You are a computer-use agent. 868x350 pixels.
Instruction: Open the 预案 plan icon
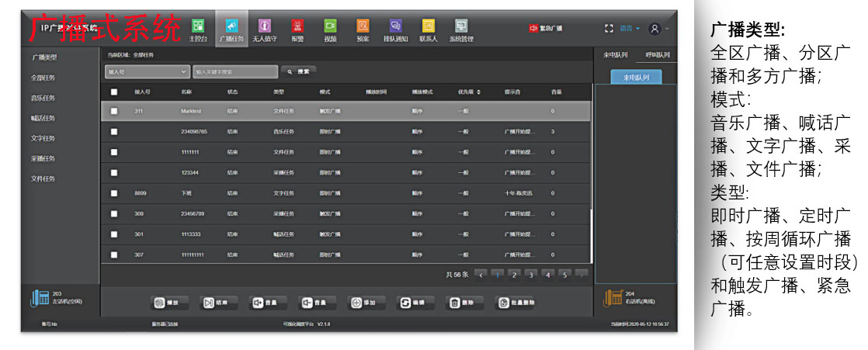pyautogui.click(x=363, y=29)
